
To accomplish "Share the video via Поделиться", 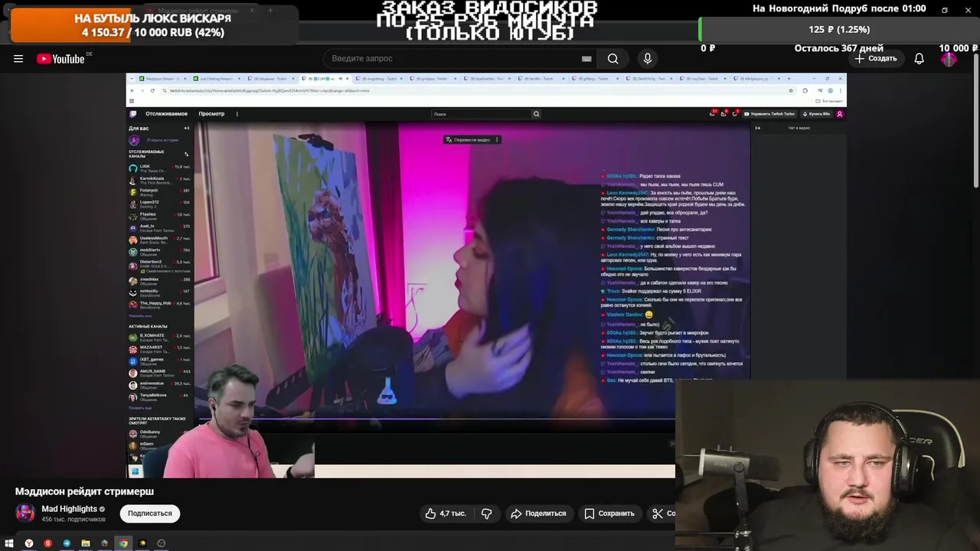I will pos(538,514).
